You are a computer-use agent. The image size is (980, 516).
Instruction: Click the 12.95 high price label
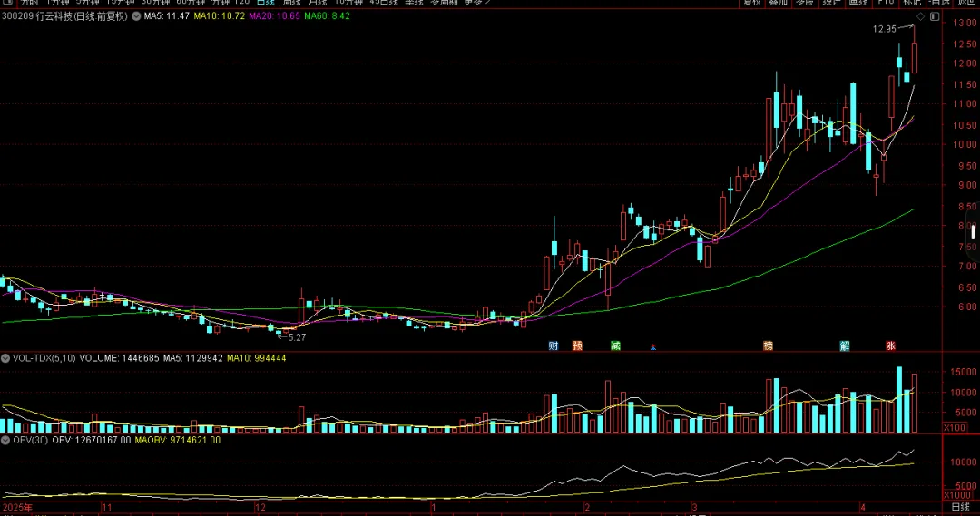click(x=885, y=29)
